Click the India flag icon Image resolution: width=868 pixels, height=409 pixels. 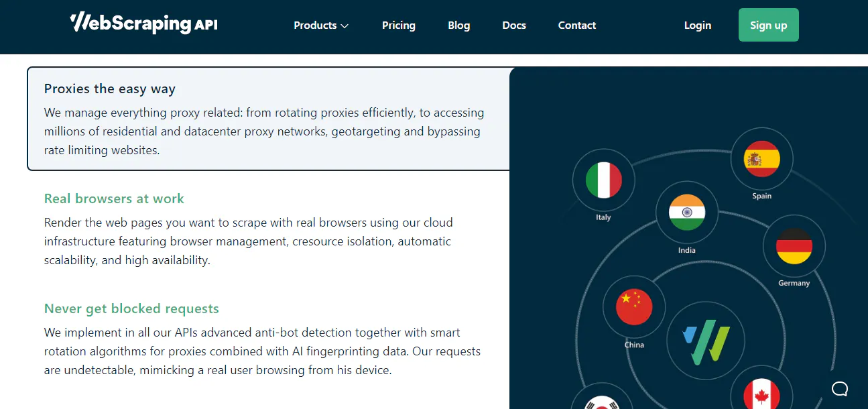(686, 211)
